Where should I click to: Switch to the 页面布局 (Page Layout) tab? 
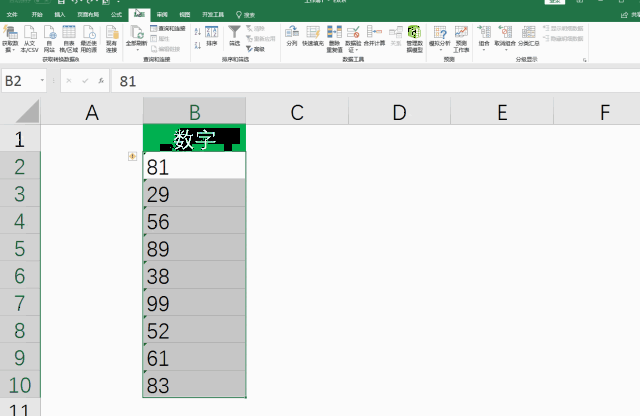coord(88,15)
